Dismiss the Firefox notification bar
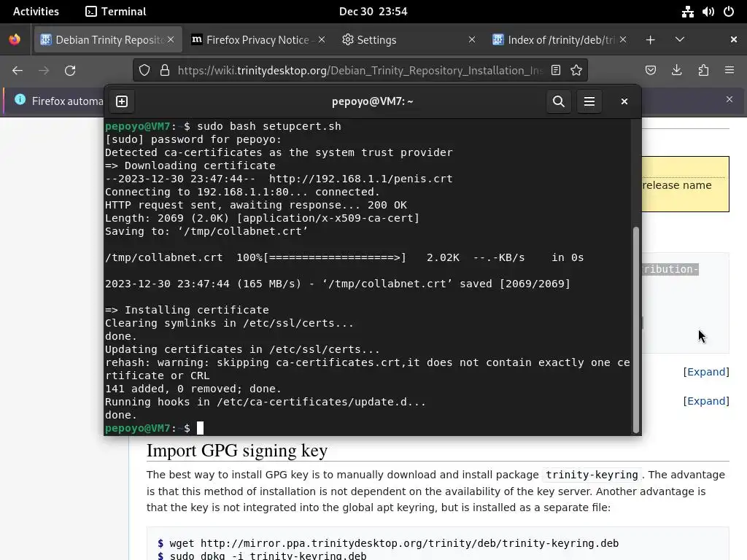This screenshot has height=560, width=747. [x=729, y=99]
